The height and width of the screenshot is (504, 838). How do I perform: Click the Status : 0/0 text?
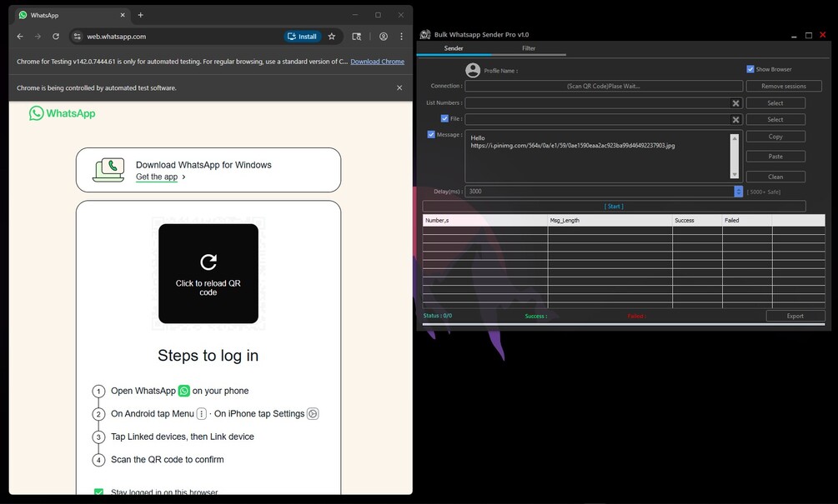[x=438, y=316]
